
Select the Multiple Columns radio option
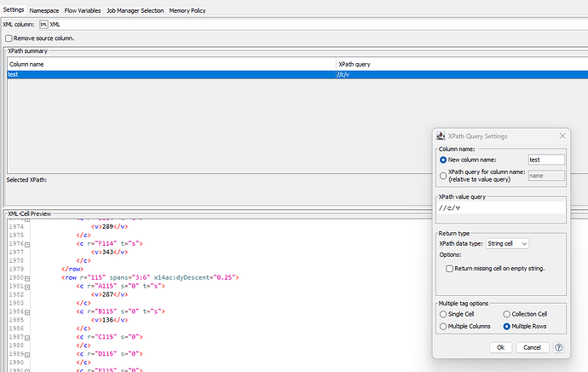(442, 327)
